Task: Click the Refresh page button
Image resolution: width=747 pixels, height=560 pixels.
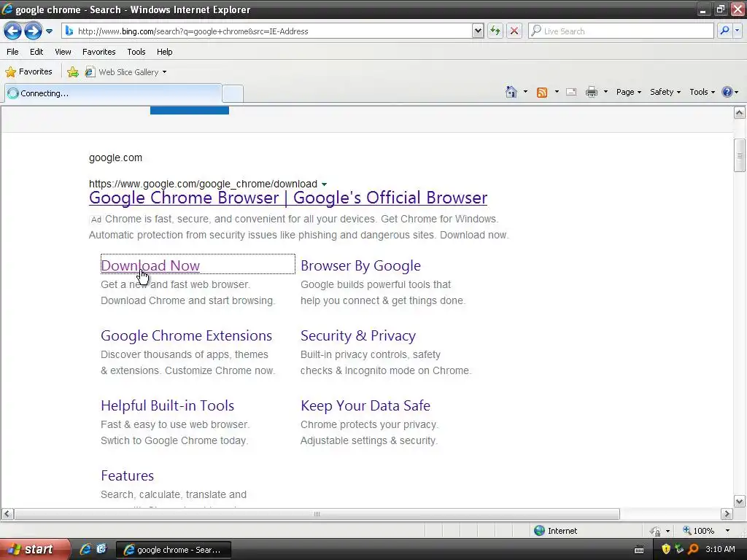Action: (495, 31)
